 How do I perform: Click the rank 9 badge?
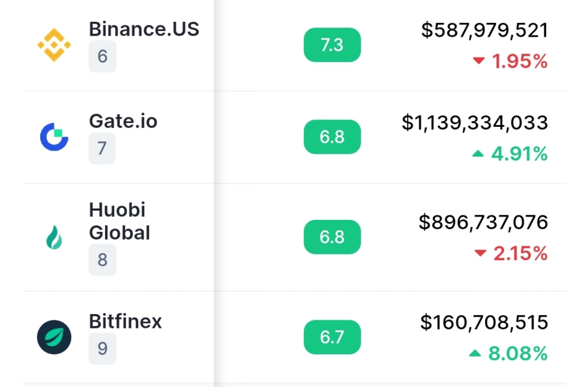tap(102, 349)
